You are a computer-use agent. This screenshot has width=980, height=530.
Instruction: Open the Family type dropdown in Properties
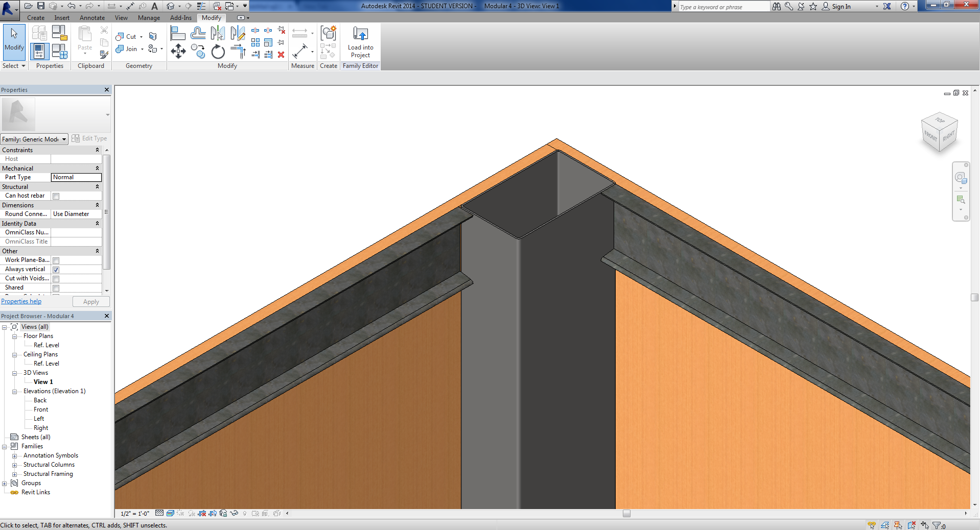click(x=63, y=139)
